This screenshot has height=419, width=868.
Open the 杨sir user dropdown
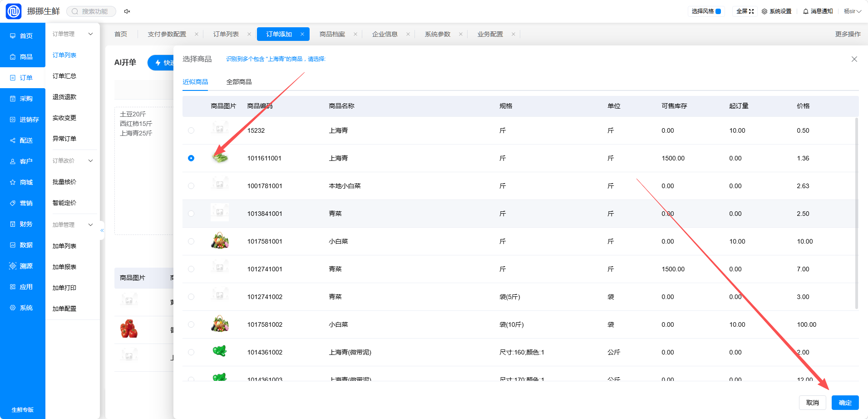tap(853, 11)
